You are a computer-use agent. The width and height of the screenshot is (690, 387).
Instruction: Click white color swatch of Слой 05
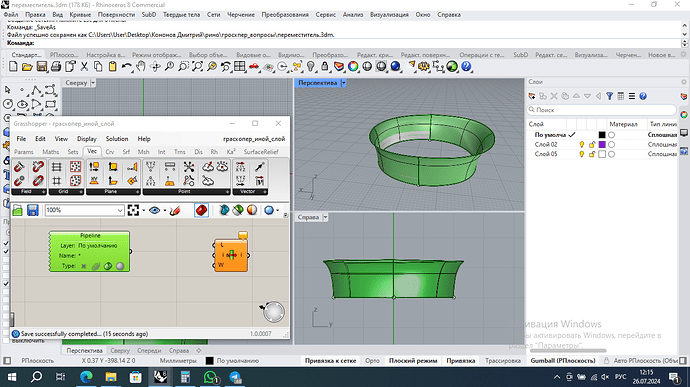pyautogui.click(x=602, y=154)
